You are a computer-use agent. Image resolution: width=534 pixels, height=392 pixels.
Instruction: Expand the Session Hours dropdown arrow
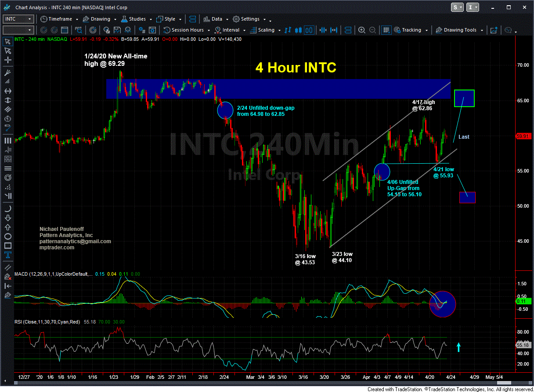(209, 30)
